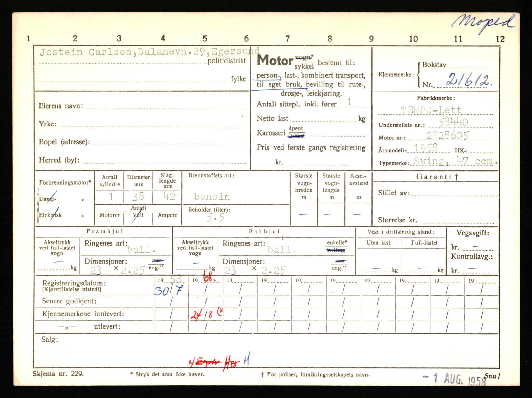Click the footnote '† For poliser, forsikringsselskapets navn.'

click(315, 375)
